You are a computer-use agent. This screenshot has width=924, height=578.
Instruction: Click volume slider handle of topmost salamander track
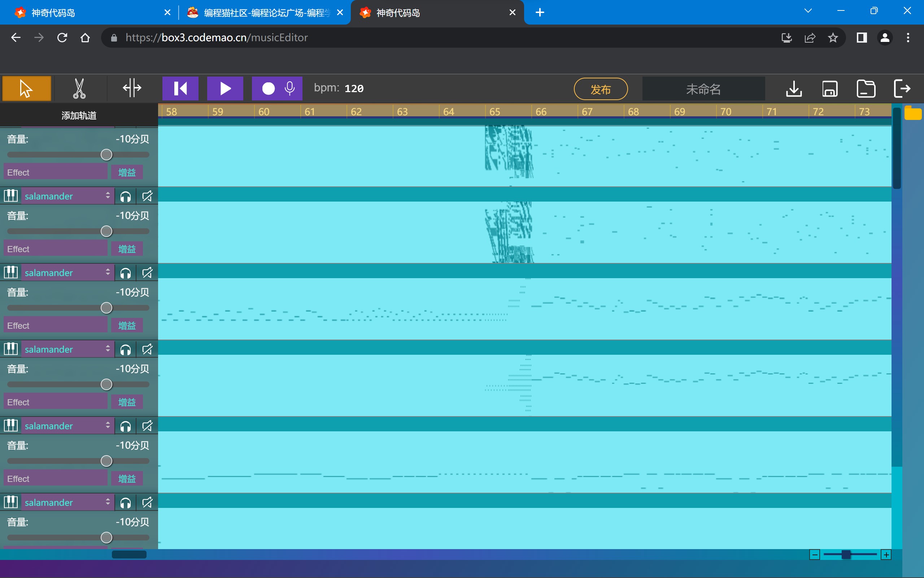pyautogui.click(x=106, y=231)
